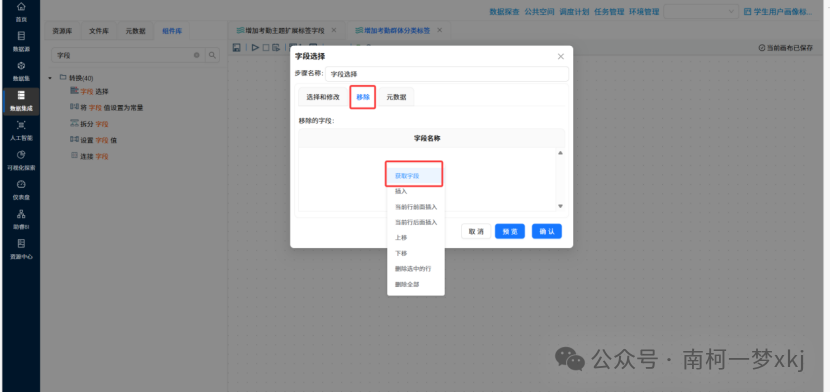Click the 确认 button
Viewport: 830px width, 392px height.
547,232
